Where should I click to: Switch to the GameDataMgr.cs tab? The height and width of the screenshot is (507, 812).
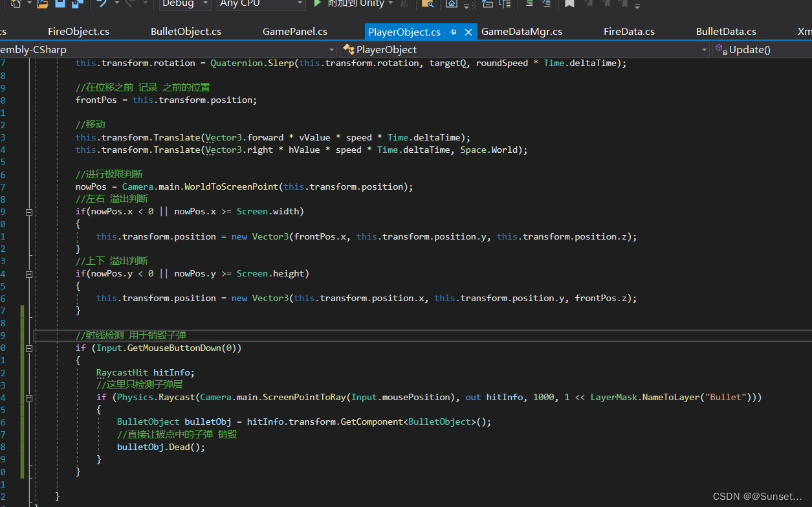pyautogui.click(x=521, y=31)
